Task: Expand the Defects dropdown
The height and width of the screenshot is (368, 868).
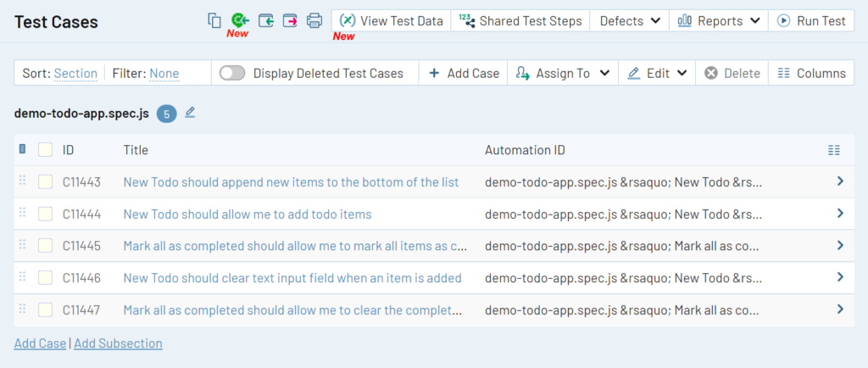Action: (630, 20)
